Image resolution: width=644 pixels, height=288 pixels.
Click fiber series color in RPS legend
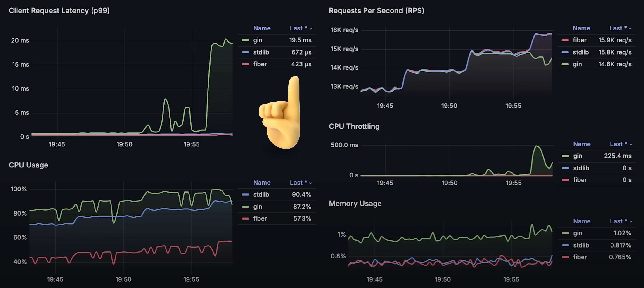coord(565,40)
